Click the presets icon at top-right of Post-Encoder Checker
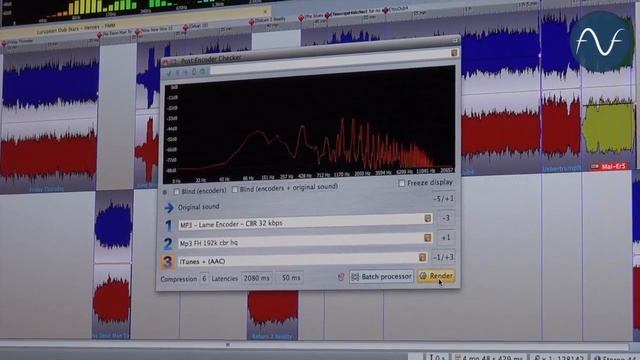The image size is (640, 360). tap(454, 53)
